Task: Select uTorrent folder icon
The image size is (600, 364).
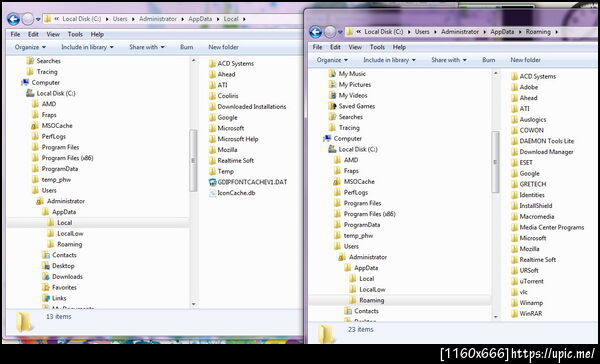Action: 515,281
